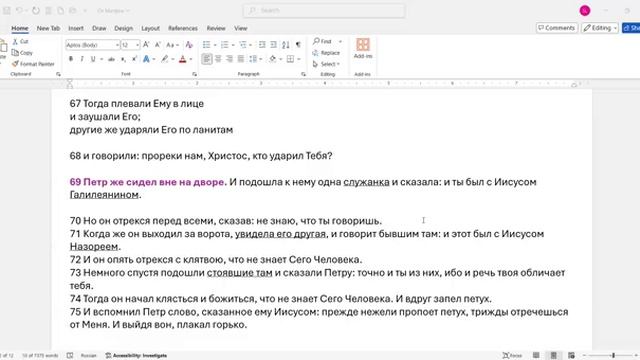Switch to the Design tab
The width and height of the screenshot is (640, 360).
(124, 28)
